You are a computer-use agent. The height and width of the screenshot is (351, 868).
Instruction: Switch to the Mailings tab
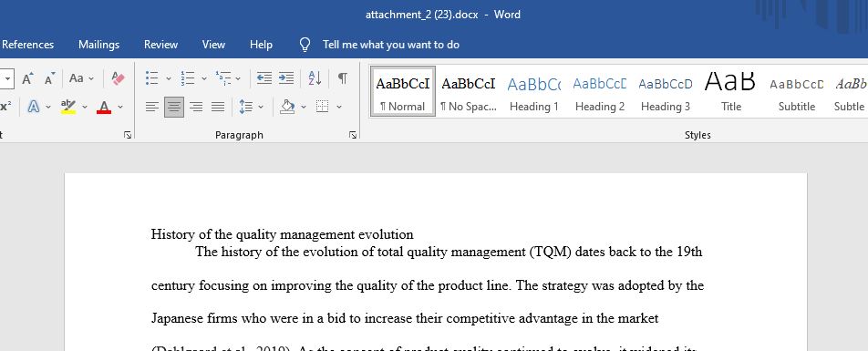coord(99,45)
